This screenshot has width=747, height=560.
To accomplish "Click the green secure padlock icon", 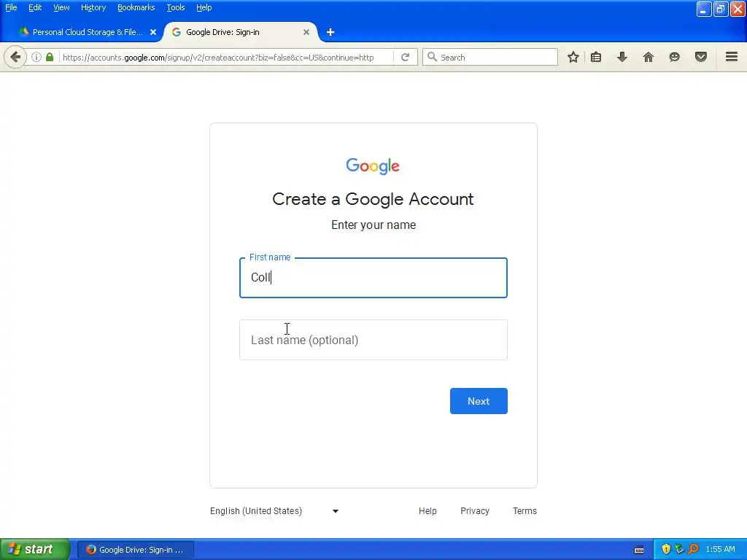I will [50, 57].
